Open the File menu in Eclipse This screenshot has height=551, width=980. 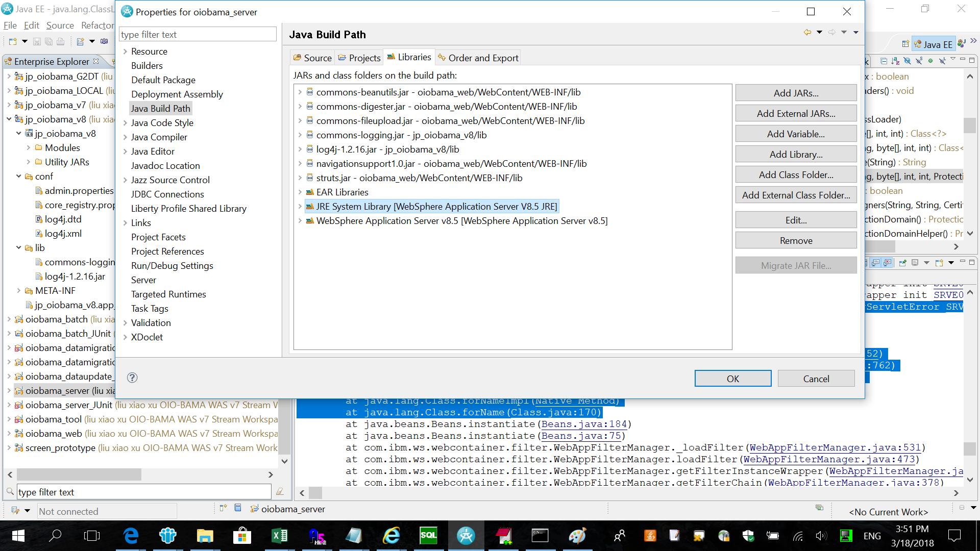point(10,26)
